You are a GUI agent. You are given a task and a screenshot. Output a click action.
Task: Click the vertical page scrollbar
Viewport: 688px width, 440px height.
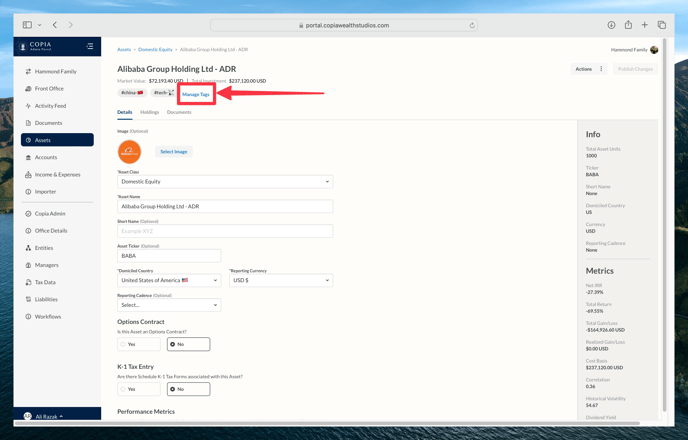[665, 224]
